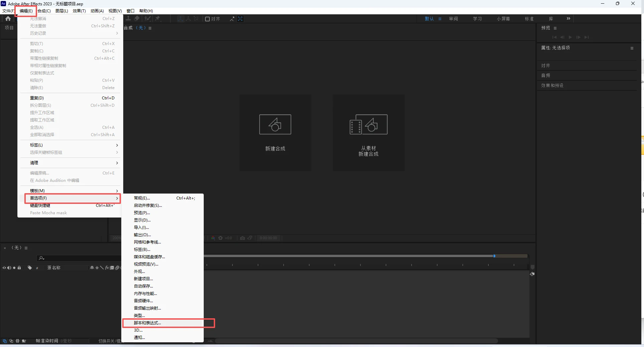Open the 属性 panel options menu
The image size is (644, 347).
click(x=632, y=48)
